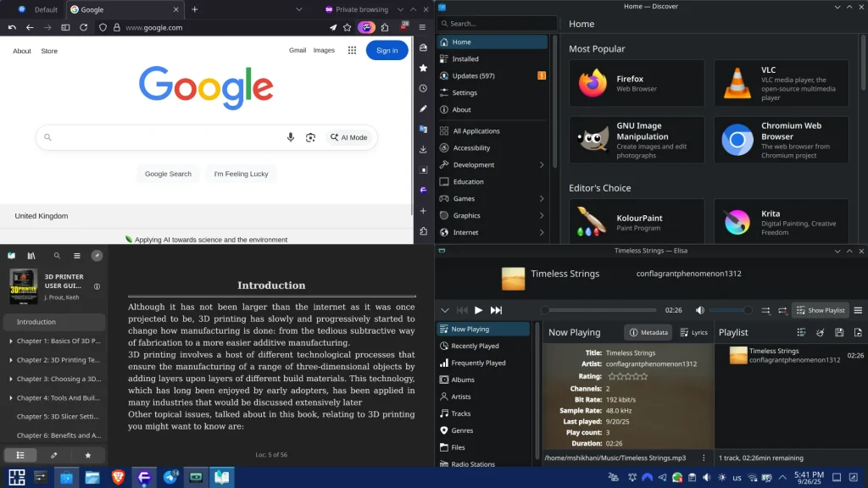The height and width of the screenshot is (488, 868).
Task: Select Albums in Elisa sidebar
Action: [x=483, y=380]
